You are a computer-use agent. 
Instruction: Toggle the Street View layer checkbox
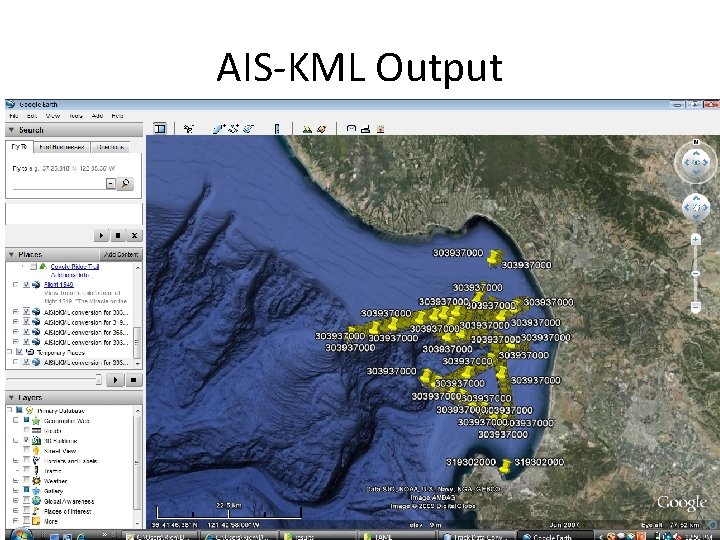[x=26, y=451]
